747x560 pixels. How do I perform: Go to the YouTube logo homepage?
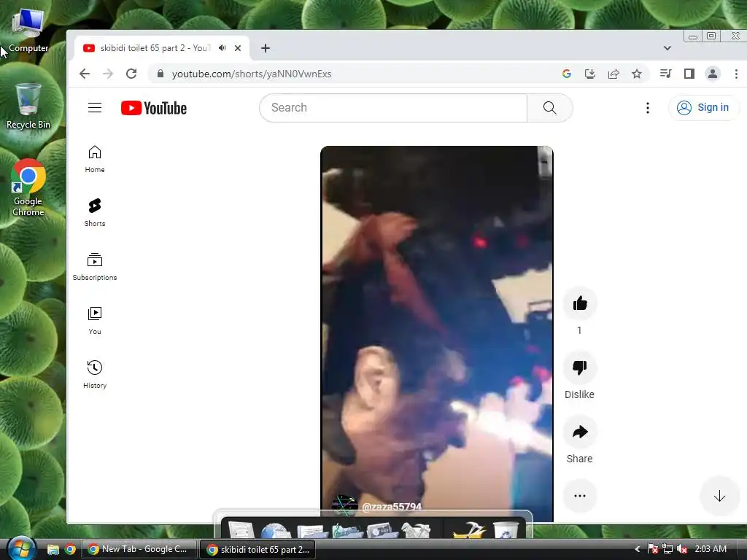[153, 108]
